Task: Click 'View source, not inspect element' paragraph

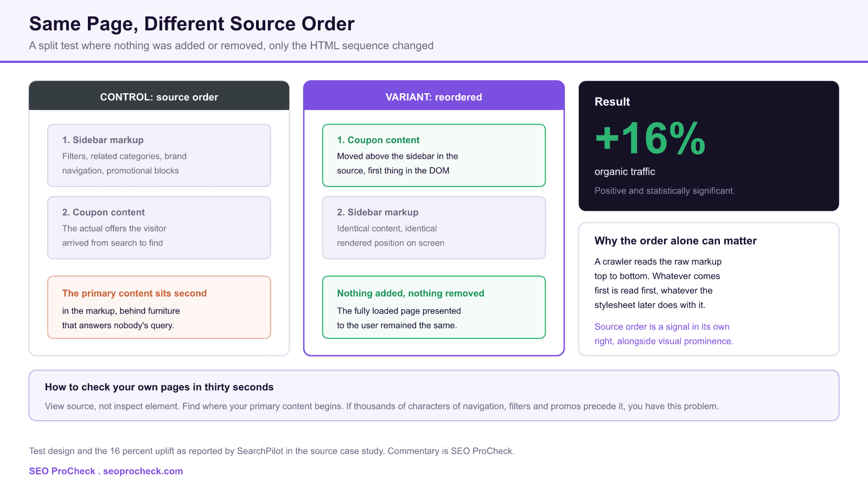Action: tap(382, 406)
